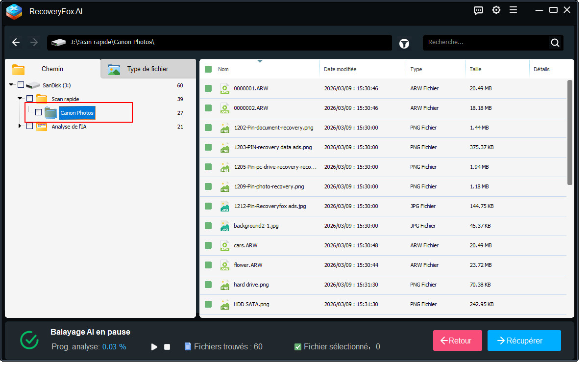The width and height of the screenshot is (588, 368).
Task: Toggle the select-all checkbox in header
Action: (x=208, y=69)
